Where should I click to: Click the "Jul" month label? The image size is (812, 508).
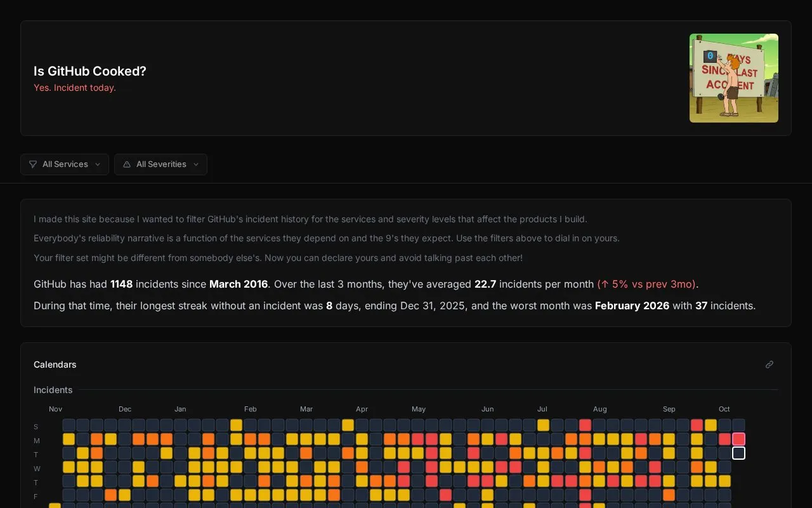pos(542,409)
